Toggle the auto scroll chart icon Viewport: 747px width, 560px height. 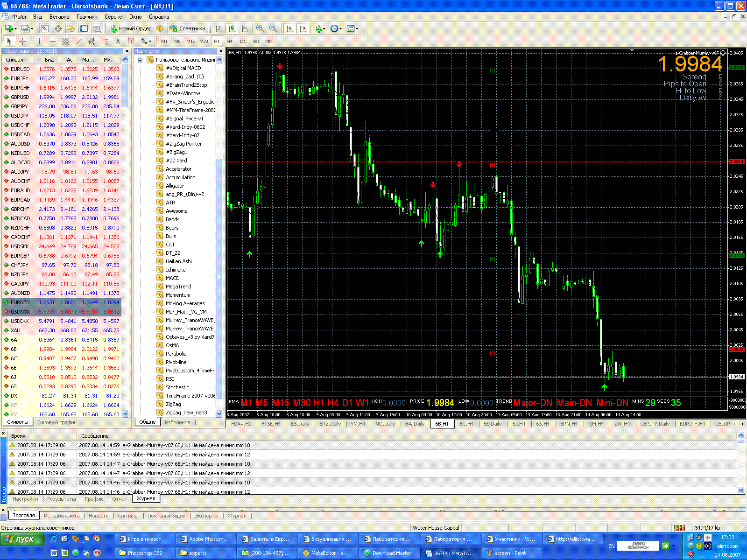coord(289,28)
